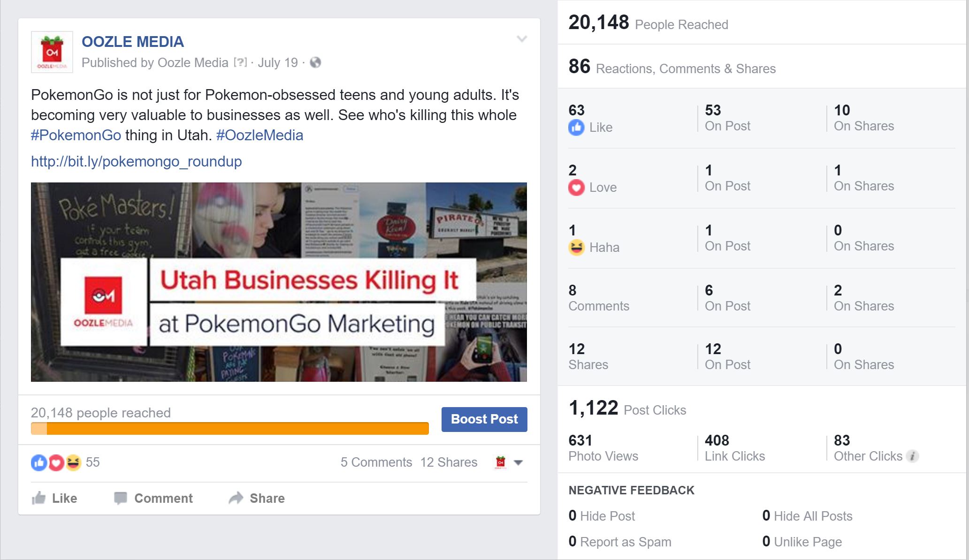Click the 0 Unlike Page stat
Viewport: 969px width, 560px height.
(x=802, y=542)
